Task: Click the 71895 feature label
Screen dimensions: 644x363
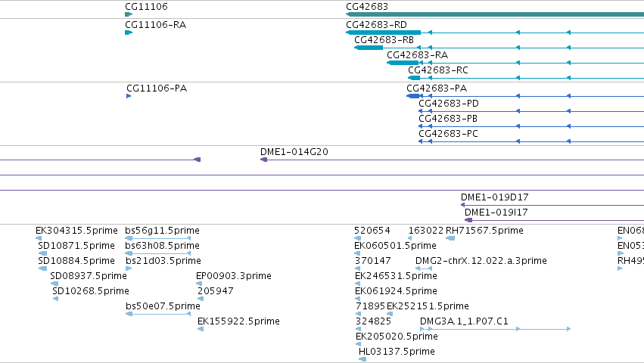Action: click(371, 306)
